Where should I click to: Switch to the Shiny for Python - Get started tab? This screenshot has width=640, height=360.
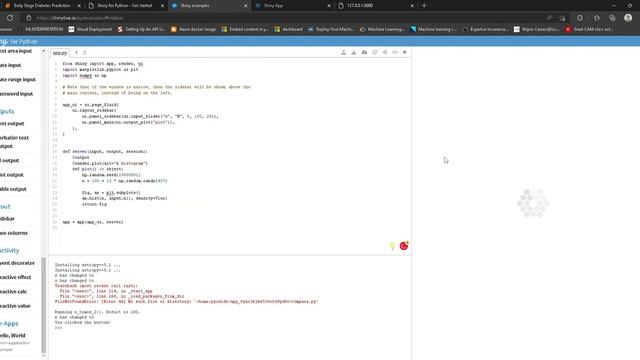125,6
